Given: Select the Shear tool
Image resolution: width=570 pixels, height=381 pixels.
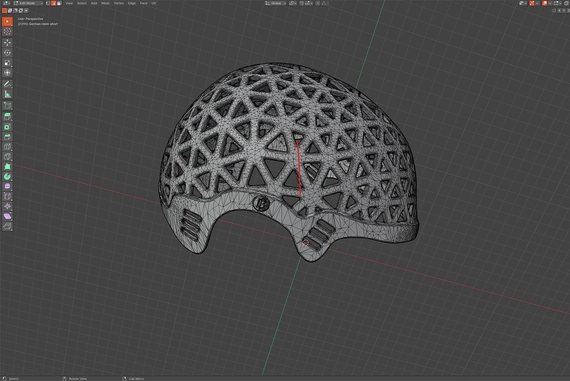Looking at the screenshot, I should point(7,216).
